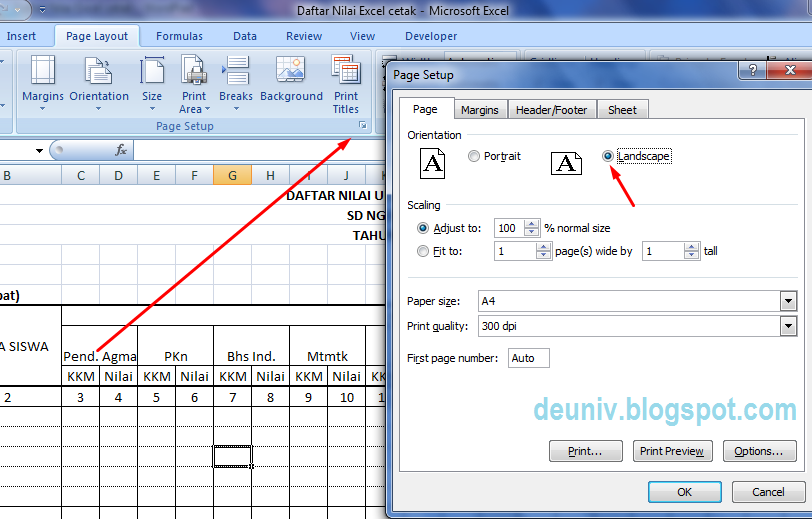
Task: Open the Print Area menu
Action: 194,83
